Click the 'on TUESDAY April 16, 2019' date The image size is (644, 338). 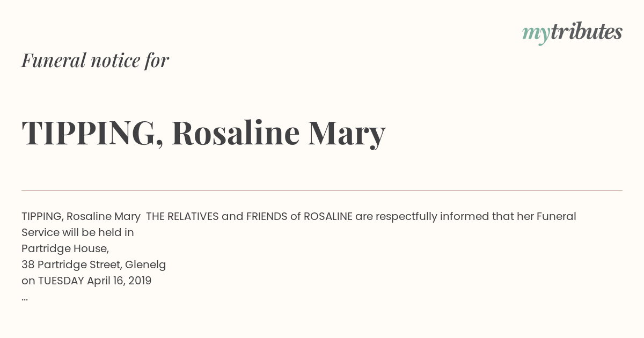[x=86, y=281]
